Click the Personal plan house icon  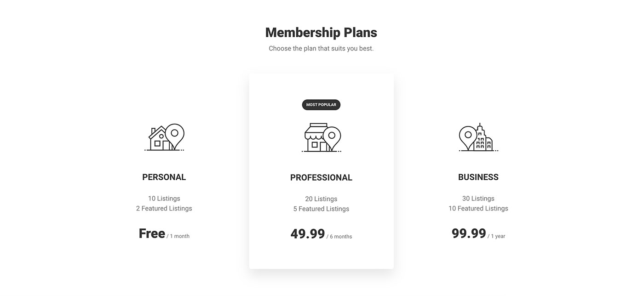[164, 137]
